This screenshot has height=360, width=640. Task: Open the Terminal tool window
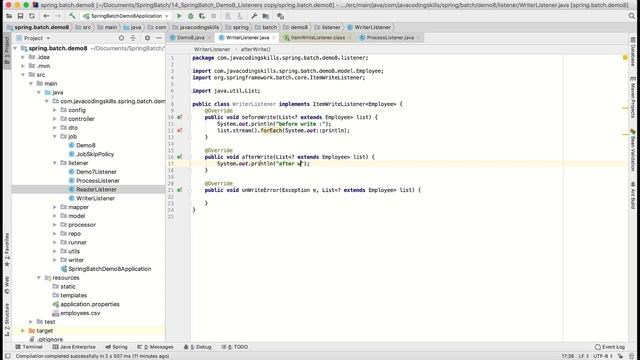pyautogui.click(x=29, y=347)
